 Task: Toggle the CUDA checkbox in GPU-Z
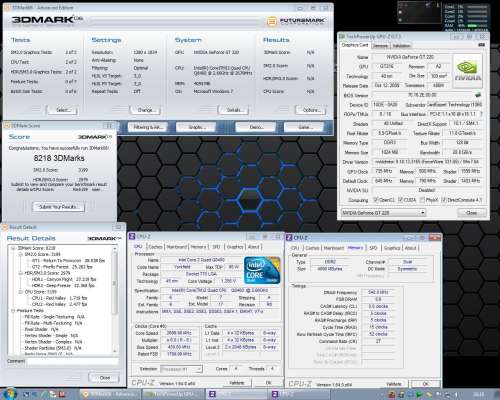[x=400, y=200]
